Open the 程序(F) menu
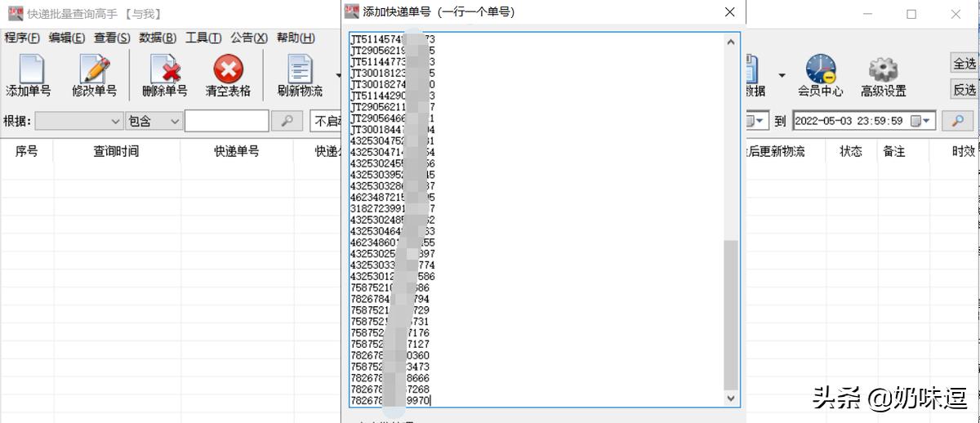Viewport: 980px width, 423px height. click(x=22, y=38)
